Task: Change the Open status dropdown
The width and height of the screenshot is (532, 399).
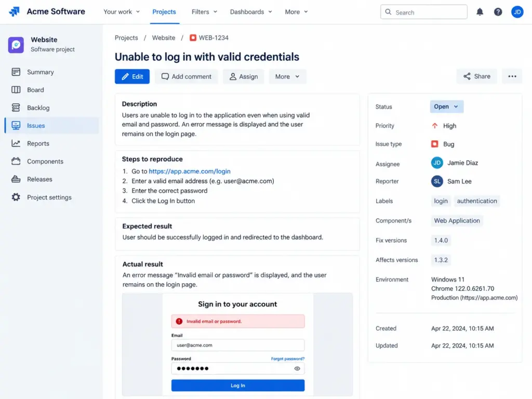Action: 446,107
